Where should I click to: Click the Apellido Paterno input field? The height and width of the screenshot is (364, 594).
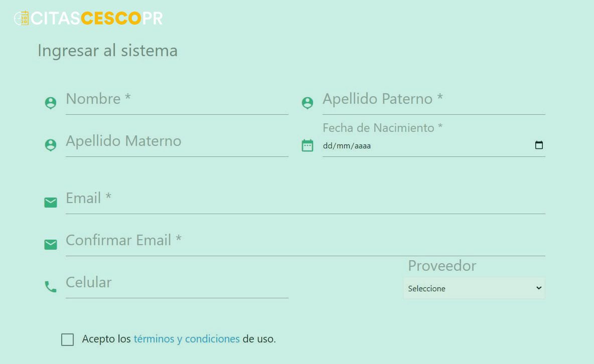coord(431,100)
